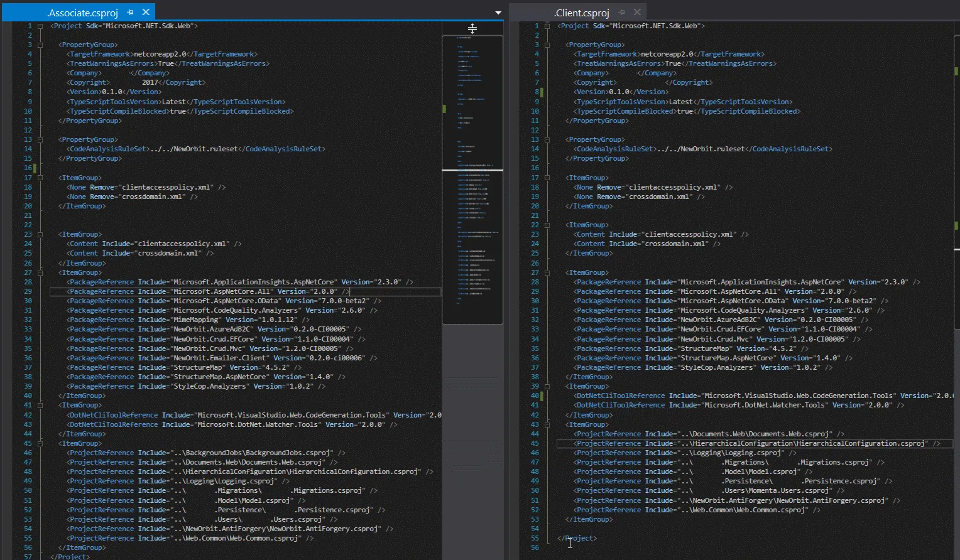The height and width of the screenshot is (560, 960).
Task: Switch to the Client.csproj tab
Action: (581, 13)
